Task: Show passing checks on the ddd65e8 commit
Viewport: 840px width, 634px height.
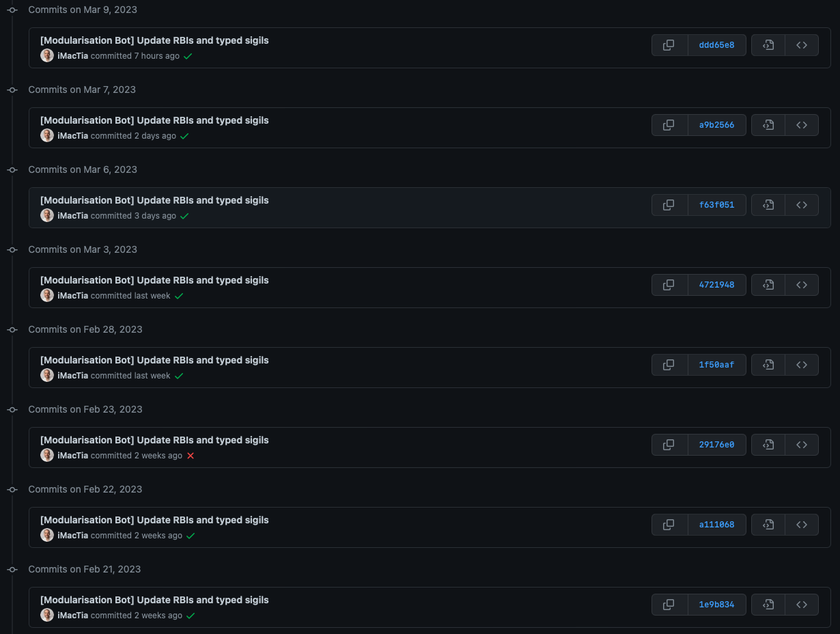Action: pyautogui.click(x=188, y=55)
